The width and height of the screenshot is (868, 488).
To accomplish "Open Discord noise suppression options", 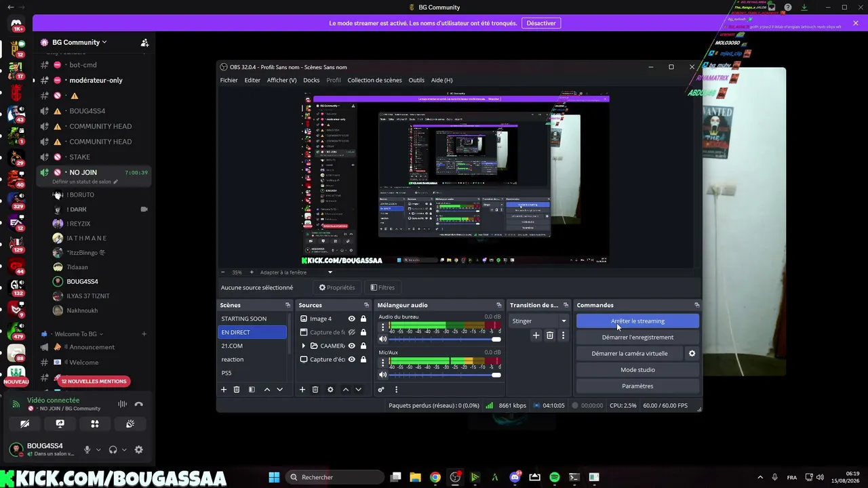I will 122,404.
